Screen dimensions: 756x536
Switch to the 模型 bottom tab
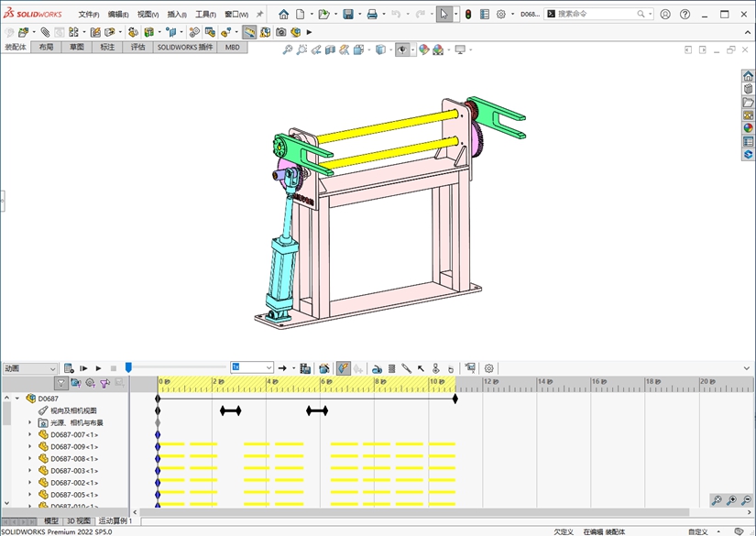click(x=51, y=520)
